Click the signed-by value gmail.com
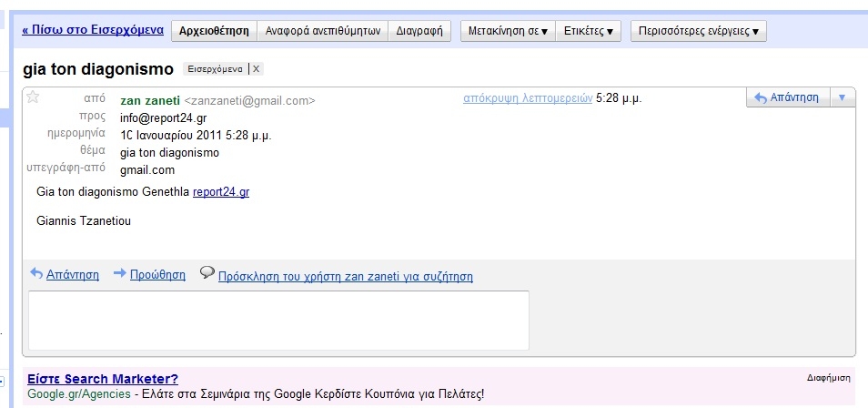 tap(147, 170)
